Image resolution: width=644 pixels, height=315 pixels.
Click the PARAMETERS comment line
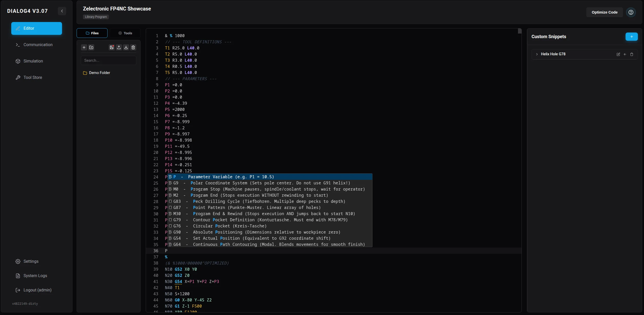pos(191,79)
